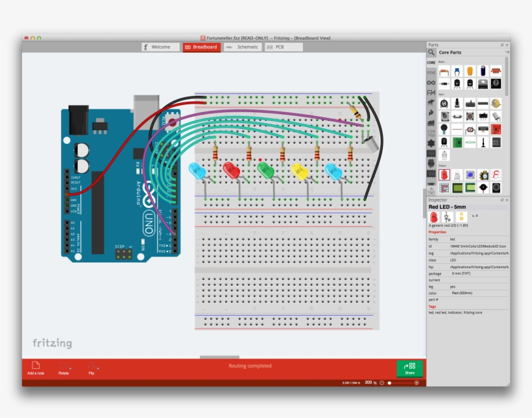This screenshot has height=418, width=532.
Task: Open the parts search magnifier
Action: click(x=432, y=52)
